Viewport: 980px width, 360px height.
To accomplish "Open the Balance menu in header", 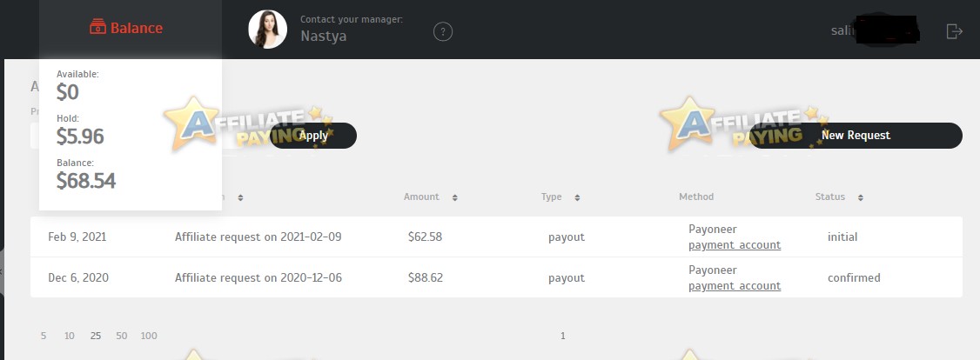I will tap(126, 28).
